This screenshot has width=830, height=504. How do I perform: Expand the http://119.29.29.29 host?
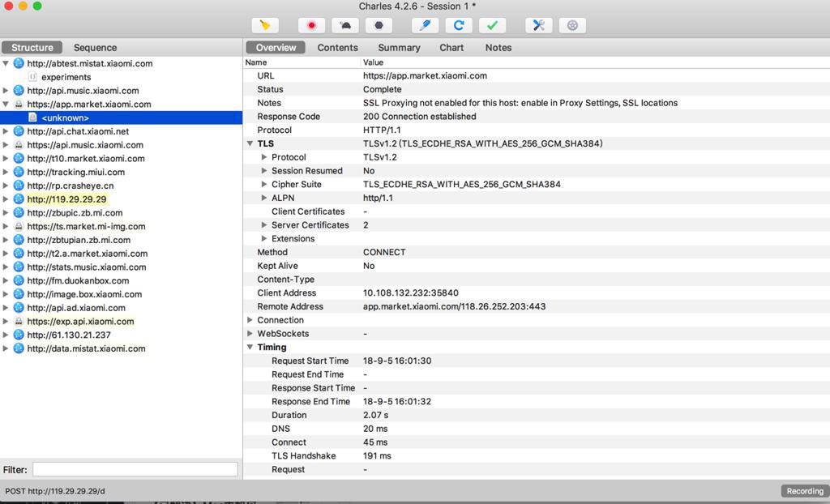click(6, 199)
